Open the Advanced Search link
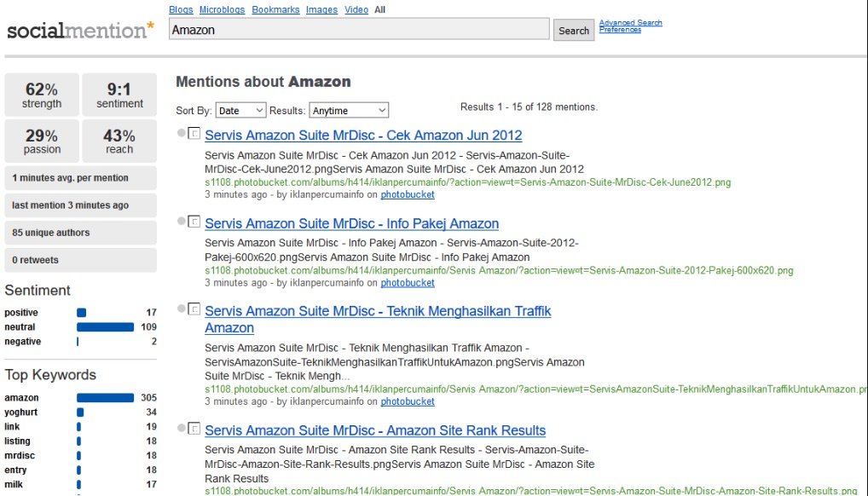868x496 pixels. [630, 23]
